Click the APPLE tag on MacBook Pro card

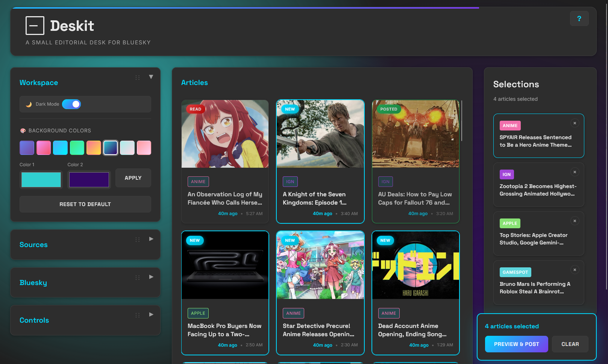pos(198,313)
